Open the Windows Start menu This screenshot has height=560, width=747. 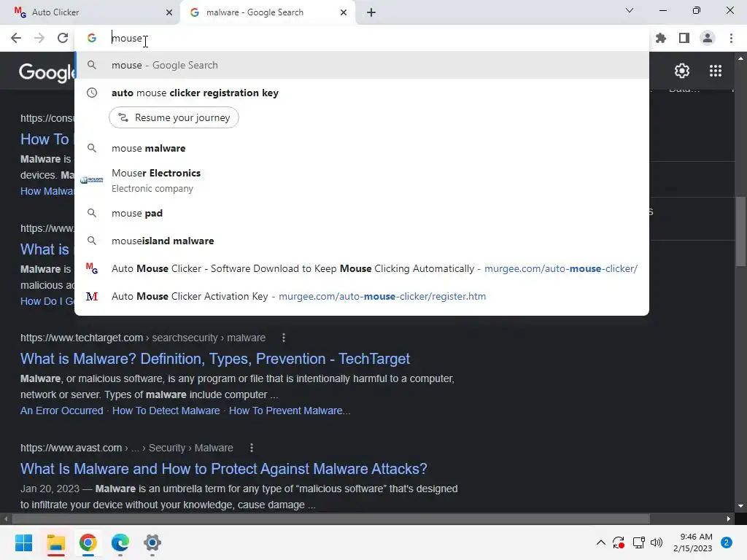23,542
